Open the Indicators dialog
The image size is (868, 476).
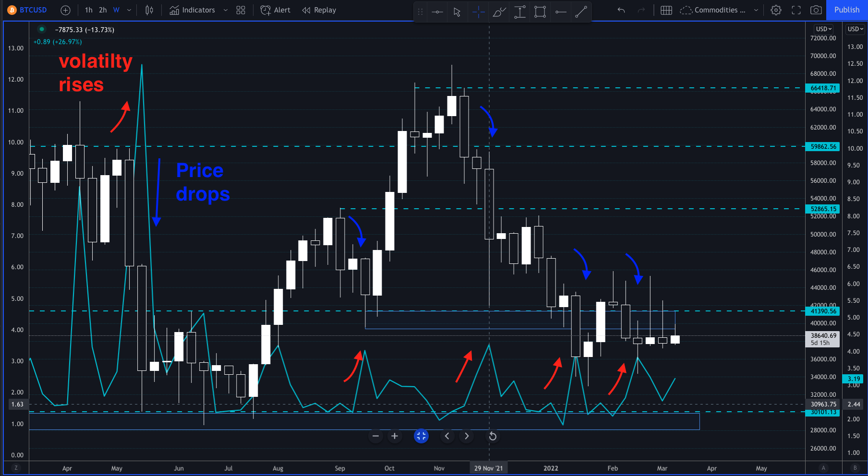(193, 10)
